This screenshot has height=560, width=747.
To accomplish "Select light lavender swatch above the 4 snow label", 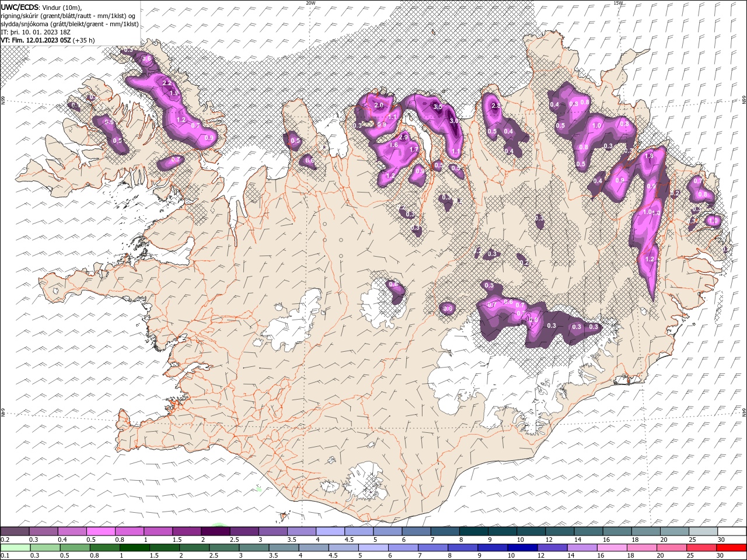I will pos(330,531).
